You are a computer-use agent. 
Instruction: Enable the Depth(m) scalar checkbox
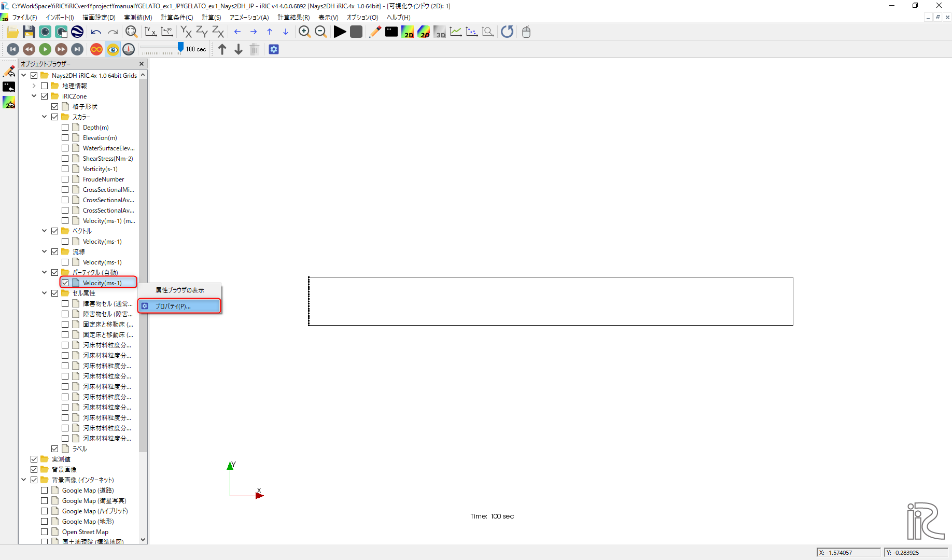click(65, 128)
